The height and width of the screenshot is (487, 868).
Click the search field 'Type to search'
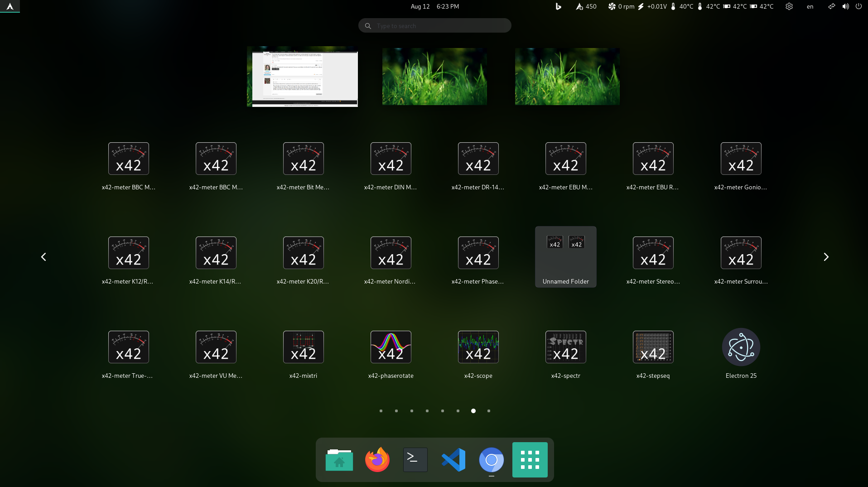(x=435, y=26)
